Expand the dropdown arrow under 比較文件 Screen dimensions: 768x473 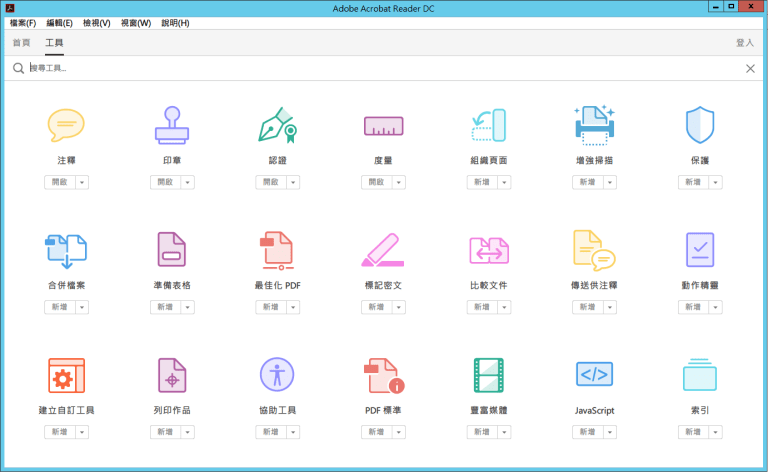504,307
